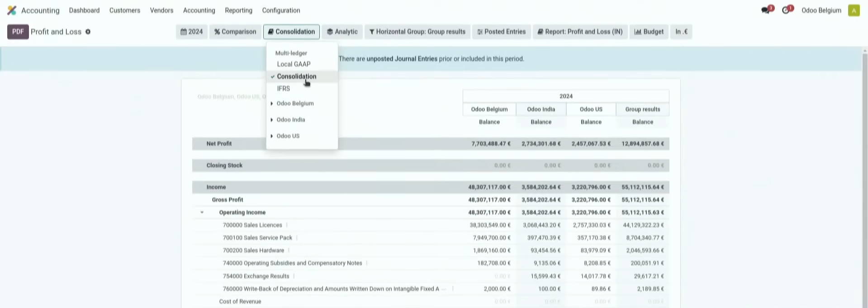Click 740000 Operating Subsidies and Compensatory Notes
868x308 pixels.
[292, 263]
